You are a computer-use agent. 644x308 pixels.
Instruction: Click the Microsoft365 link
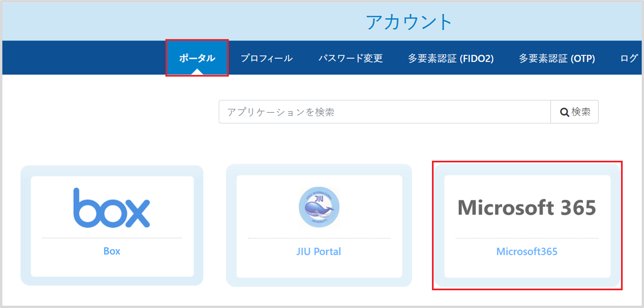click(x=526, y=251)
